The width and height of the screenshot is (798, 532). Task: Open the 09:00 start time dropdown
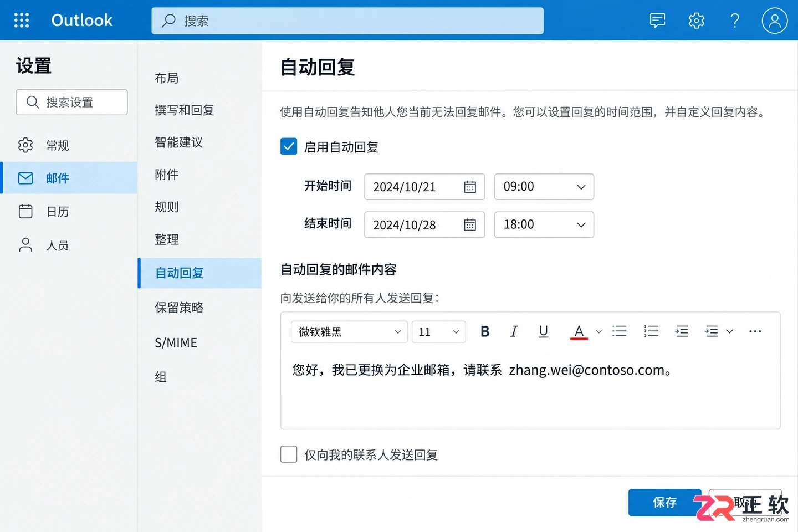[544, 187]
